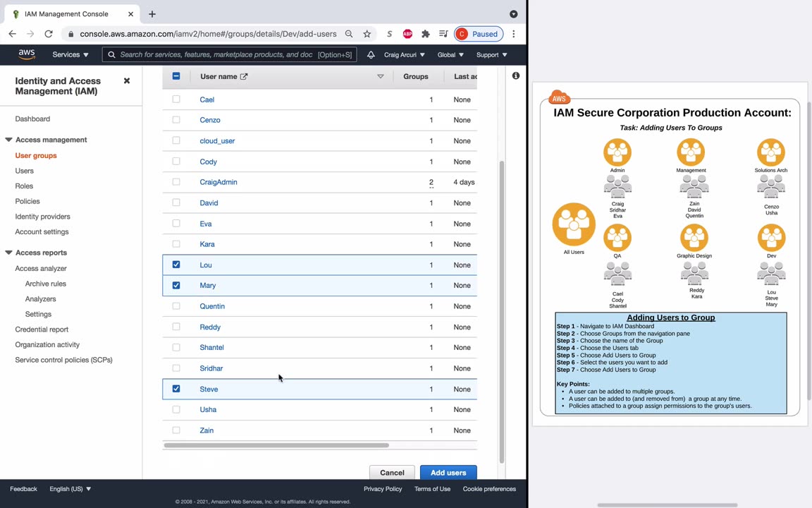
Task: Click the notifications bell icon
Action: click(371, 54)
